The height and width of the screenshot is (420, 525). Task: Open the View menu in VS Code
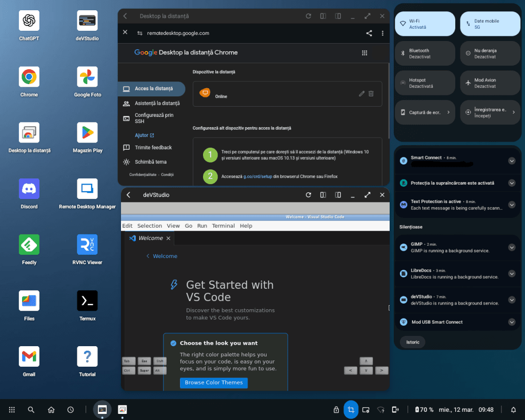pos(173,226)
